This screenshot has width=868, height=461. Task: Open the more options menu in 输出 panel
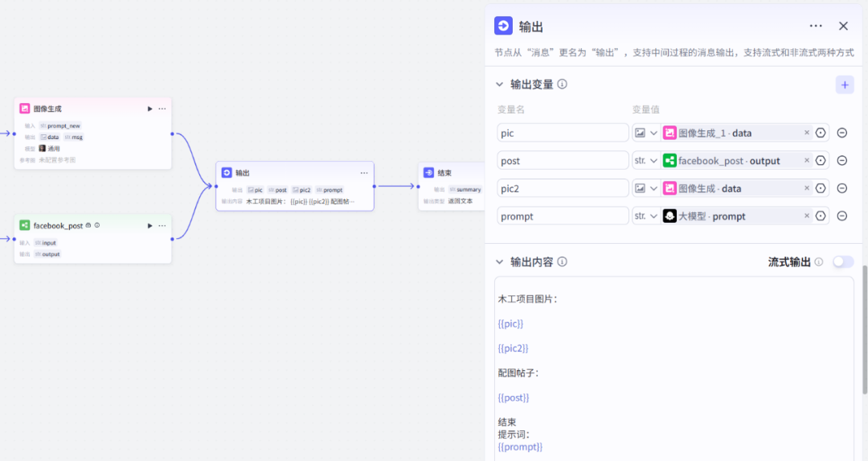816,26
